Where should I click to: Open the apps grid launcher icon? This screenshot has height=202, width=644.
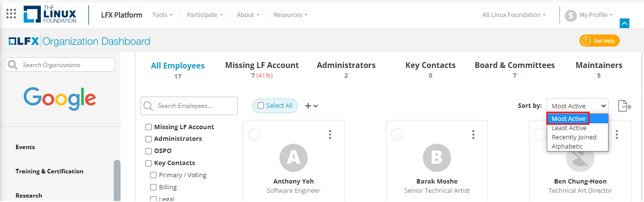click(x=11, y=14)
